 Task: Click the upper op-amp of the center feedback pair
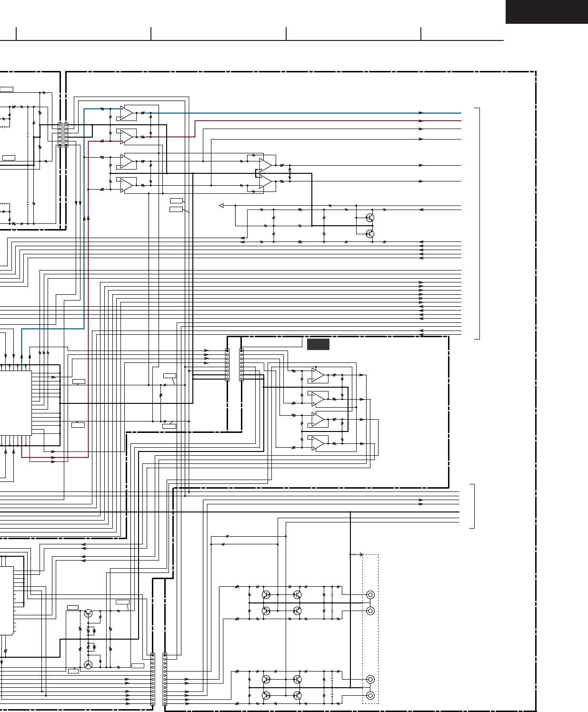(266, 165)
